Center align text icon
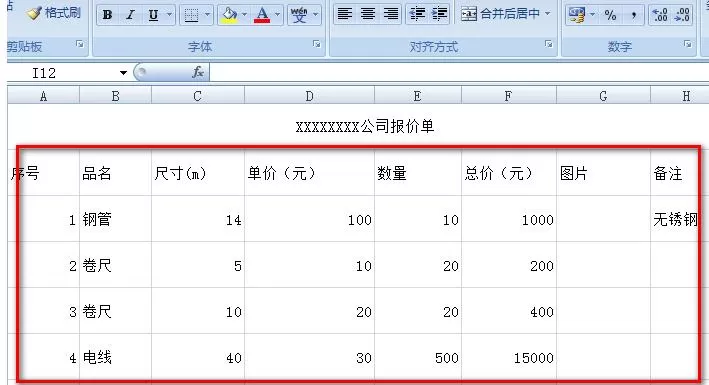Image resolution: width=709 pixels, height=385 pixels. 368,14
